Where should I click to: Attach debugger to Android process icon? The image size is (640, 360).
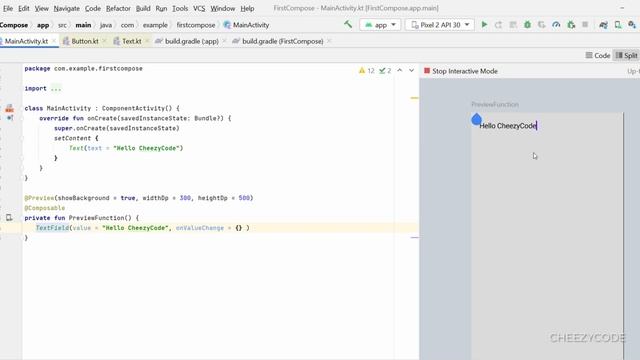point(571,25)
